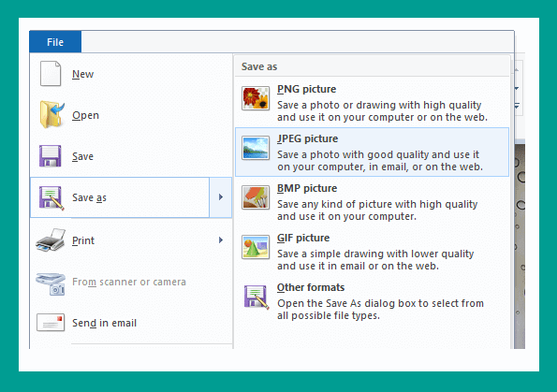Click the GIF picture beach icon
This screenshot has width=557, height=392.
256,247
